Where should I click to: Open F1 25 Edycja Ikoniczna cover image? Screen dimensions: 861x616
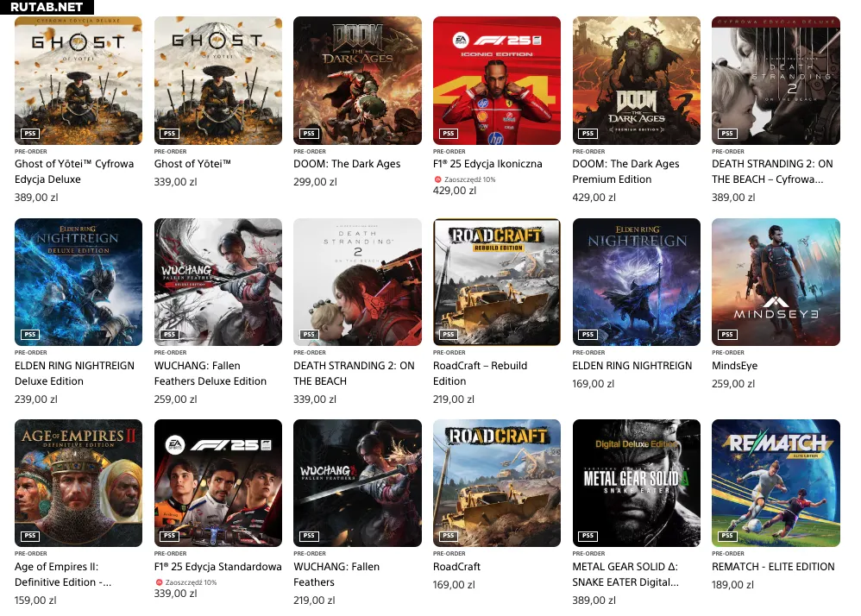497,81
